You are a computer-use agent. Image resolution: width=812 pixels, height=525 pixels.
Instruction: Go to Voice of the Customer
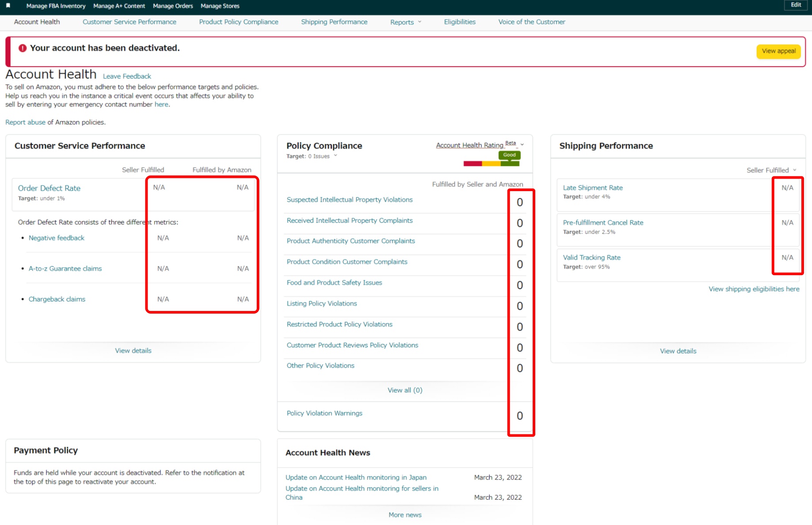pyautogui.click(x=532, y=22)
